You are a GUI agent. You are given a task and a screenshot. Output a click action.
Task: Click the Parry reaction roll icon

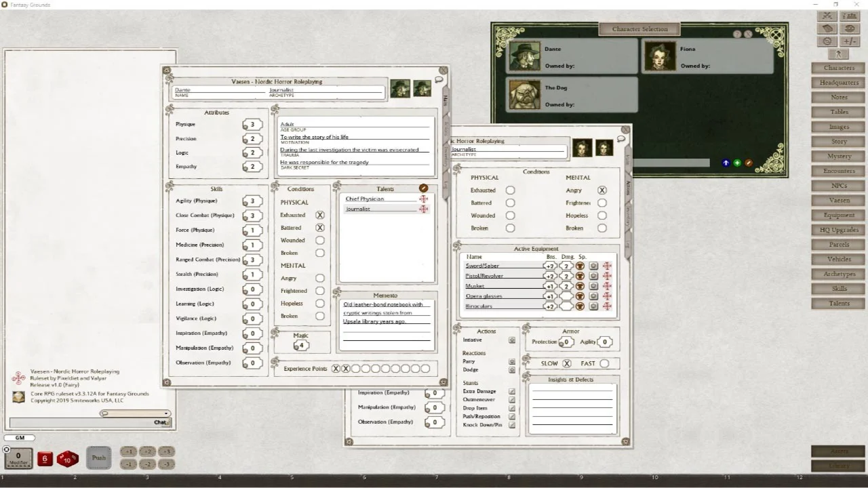pyautogui.click(x=512, y=362)
